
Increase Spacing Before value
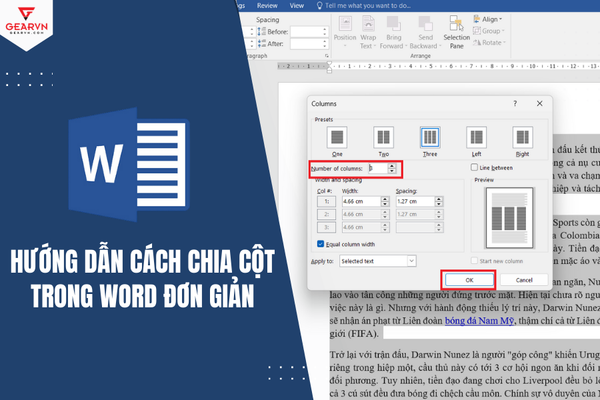coord(325,29)
